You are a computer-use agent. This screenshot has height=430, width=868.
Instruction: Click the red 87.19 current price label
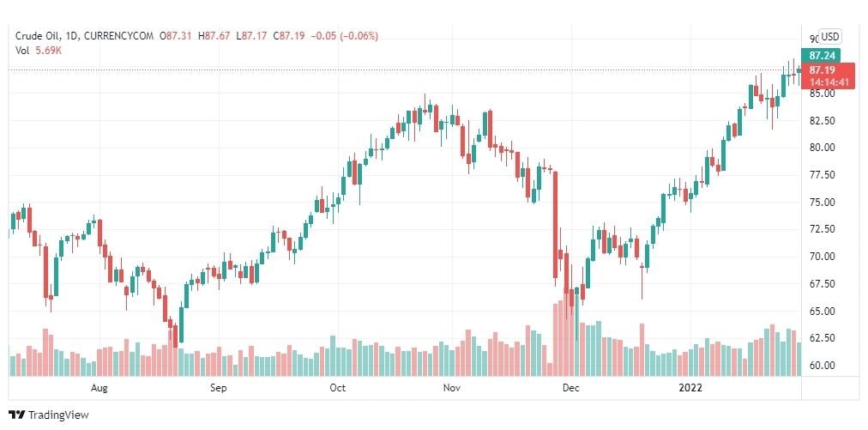tap(822, 70)
